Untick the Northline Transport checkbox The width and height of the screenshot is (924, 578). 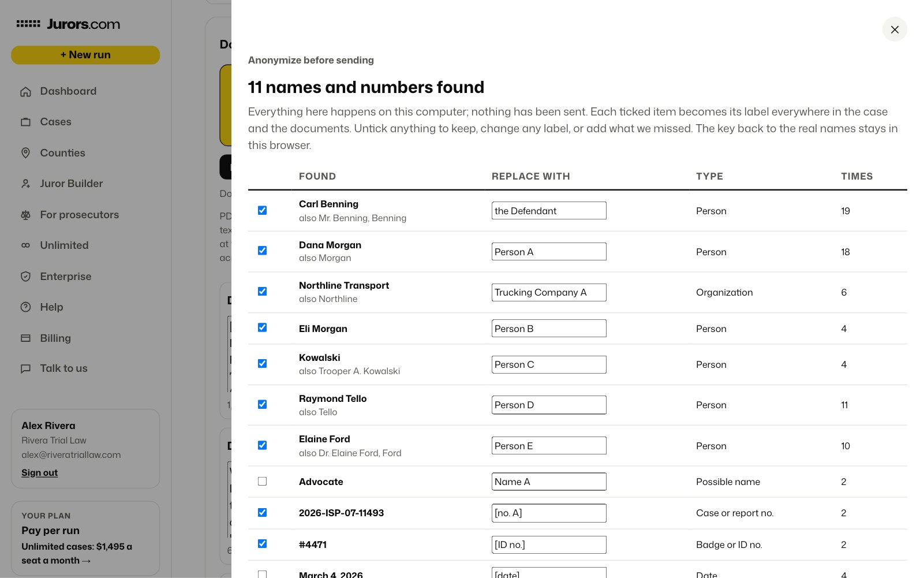[x=262, y=292]
